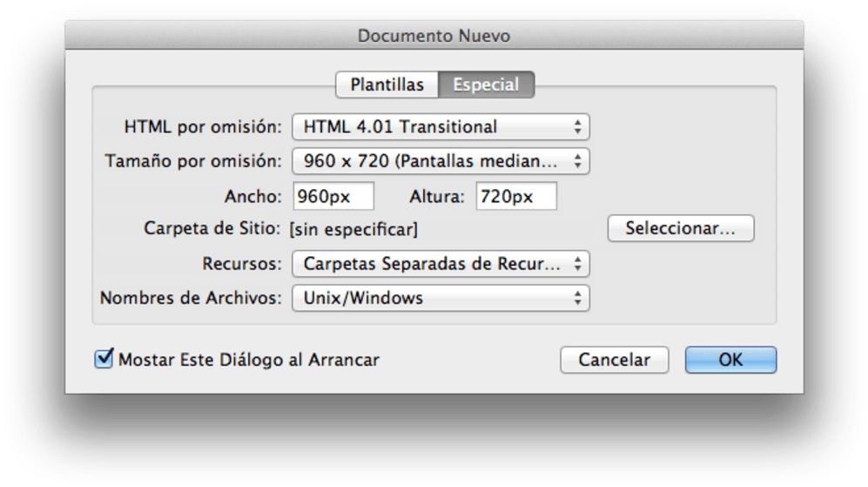Click the arrows icon on HTML 4.01 Transitional
This screenshot has height=487, width=868.
coord(577,127)
